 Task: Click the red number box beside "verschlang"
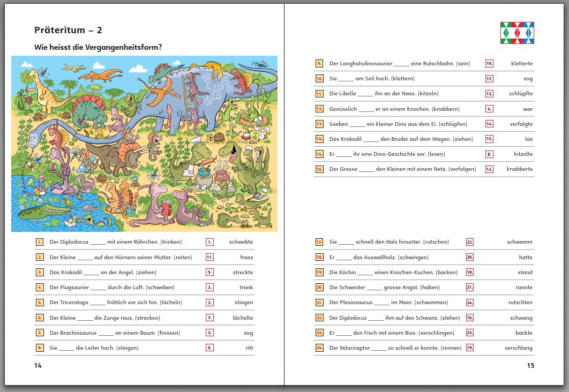(x=470, y=348)
